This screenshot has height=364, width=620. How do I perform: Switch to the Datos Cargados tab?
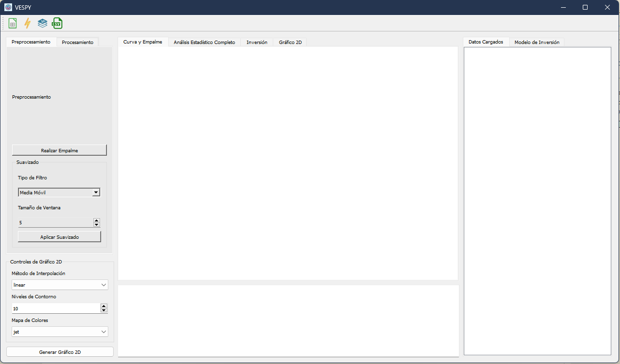click(x=486, y=42)
